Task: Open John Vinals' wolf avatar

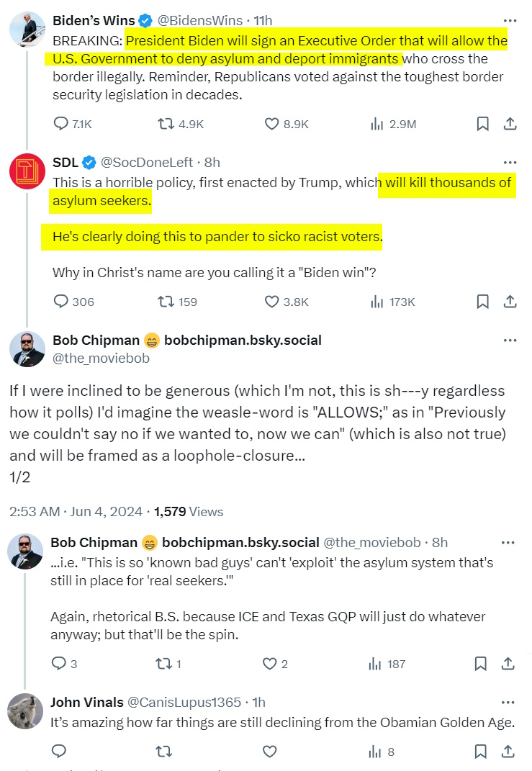Action: [x=25, y=711]
